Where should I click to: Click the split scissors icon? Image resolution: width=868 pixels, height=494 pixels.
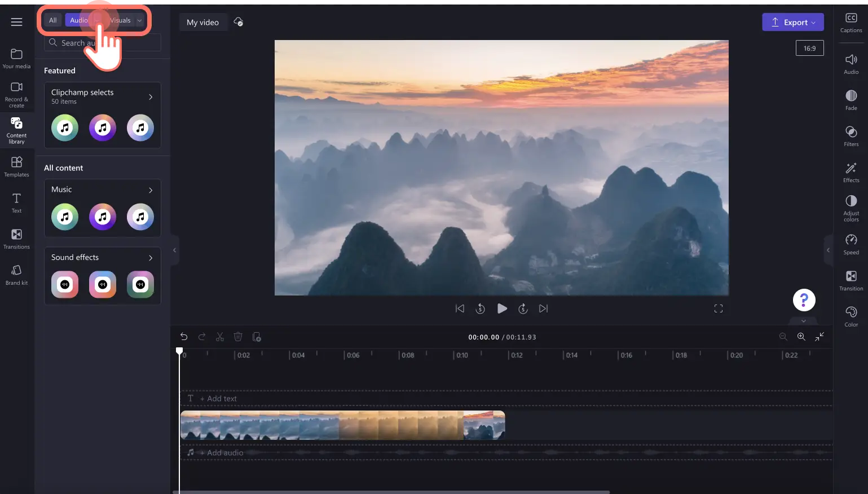click(220, 337)
